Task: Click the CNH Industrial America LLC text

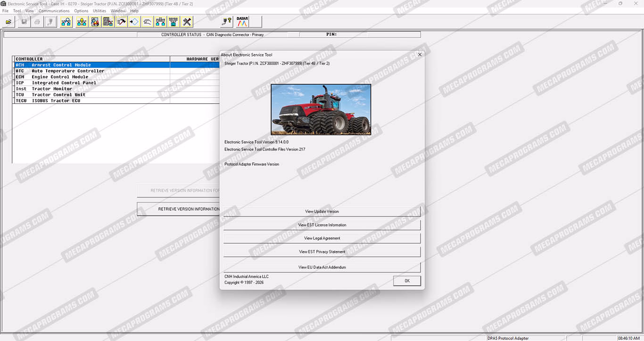Action: coord(247,277)
